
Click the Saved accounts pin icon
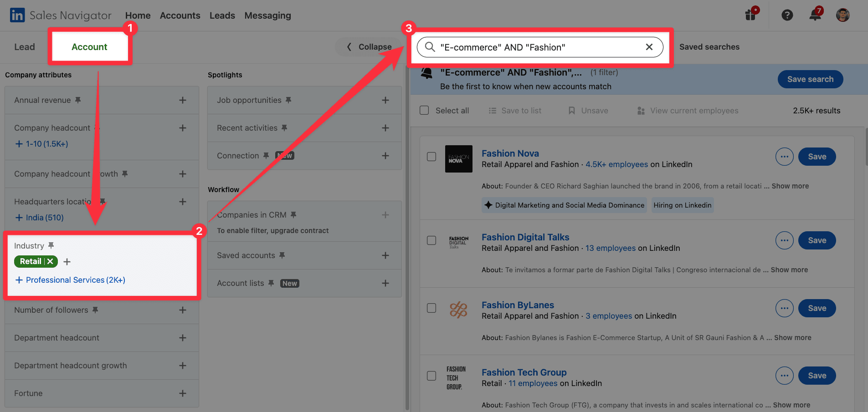pyautogui.click(x=282, y=255)
